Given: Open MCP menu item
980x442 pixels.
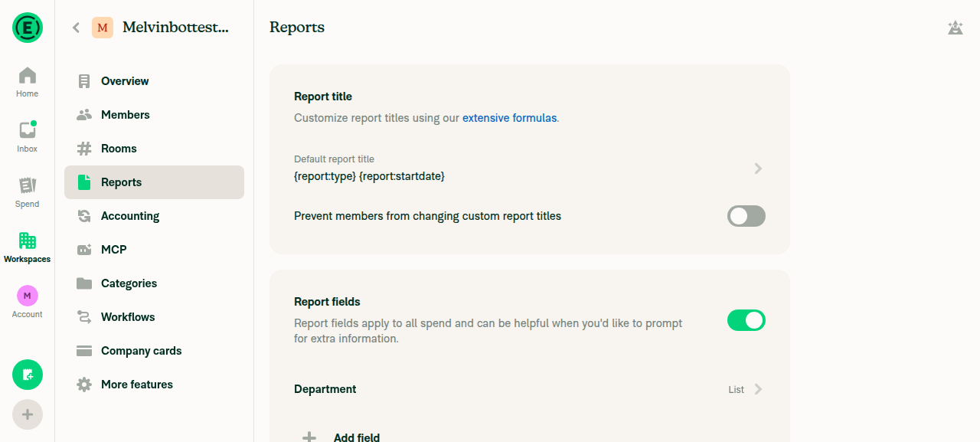Looking at the screenshot, I should click(x=154, y=250).
